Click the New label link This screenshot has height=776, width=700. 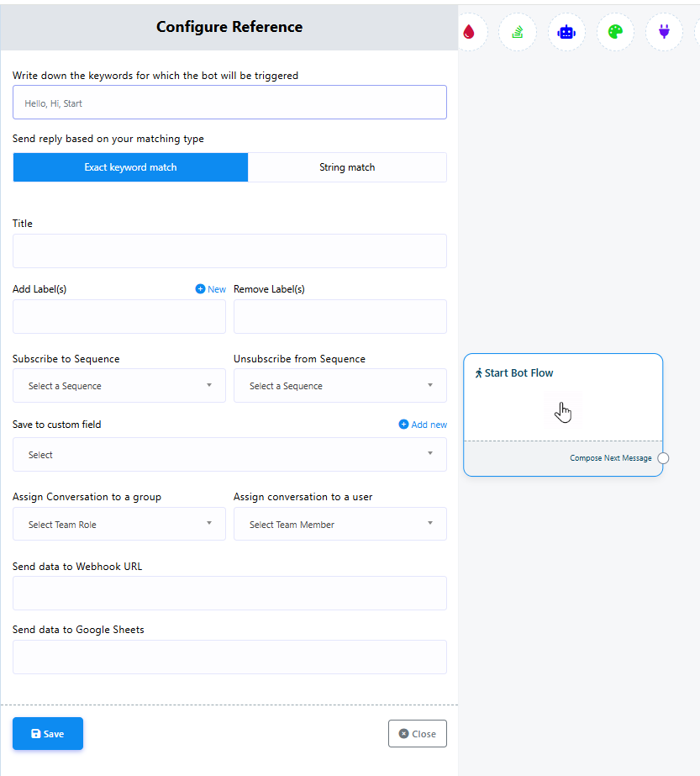click(x=211, y=289)
